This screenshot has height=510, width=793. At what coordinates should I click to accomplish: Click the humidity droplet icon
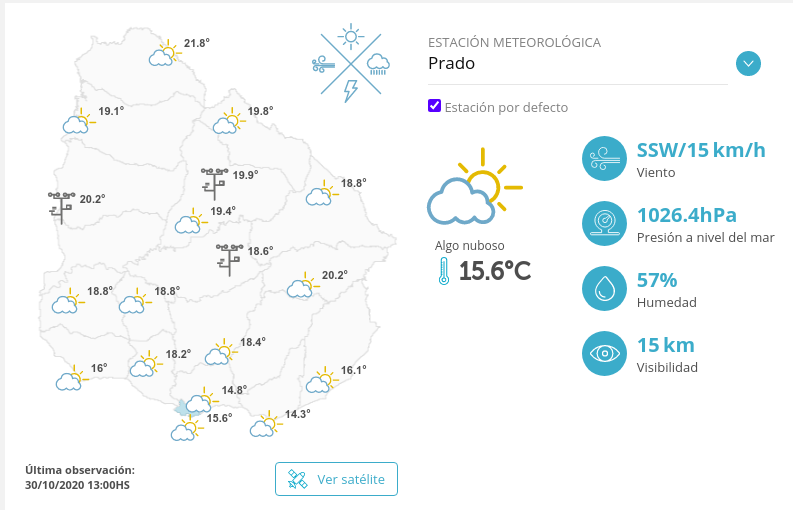603,288
